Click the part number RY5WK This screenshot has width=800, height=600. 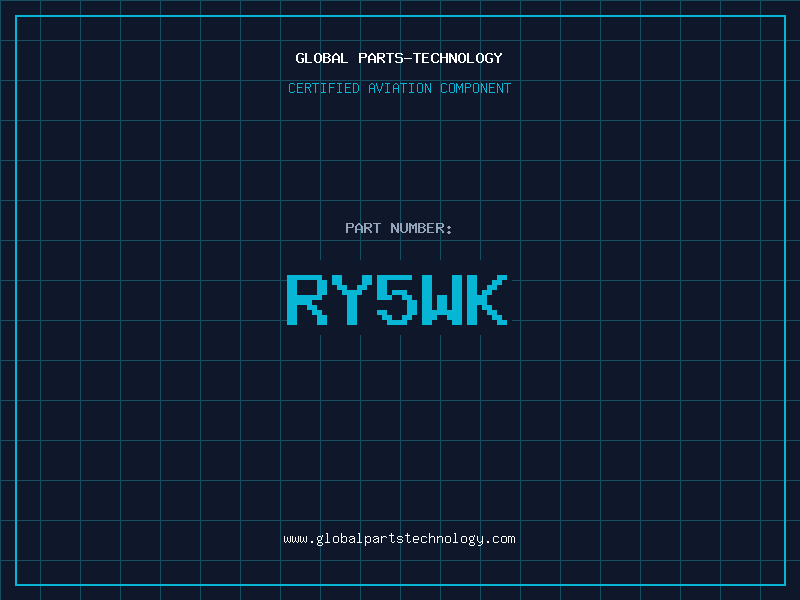397,299
